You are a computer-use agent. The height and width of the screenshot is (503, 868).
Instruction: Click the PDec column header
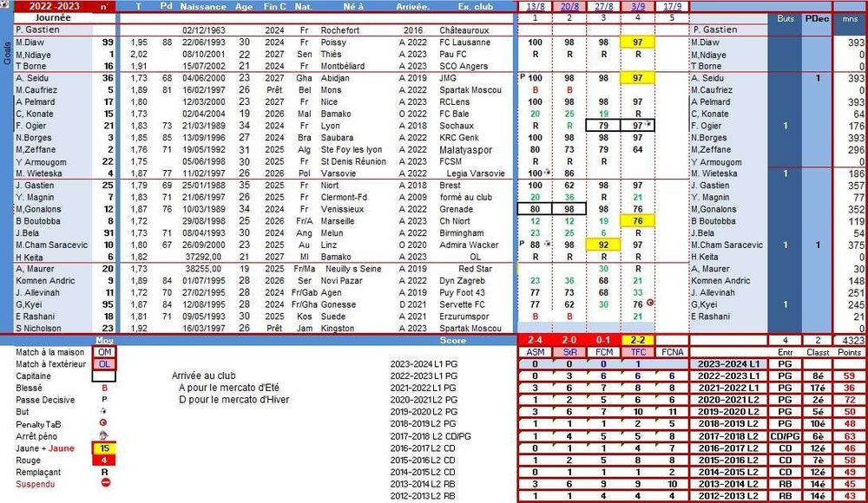click(817, 18)
